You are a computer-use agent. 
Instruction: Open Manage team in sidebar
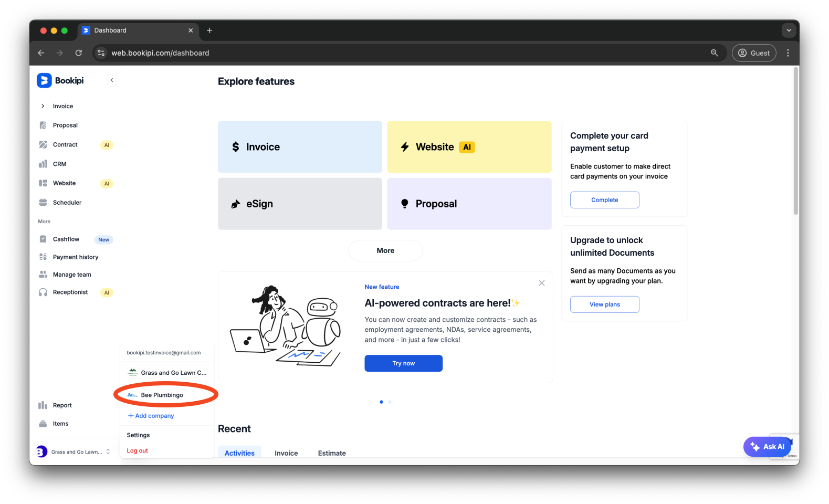(72, 275)
